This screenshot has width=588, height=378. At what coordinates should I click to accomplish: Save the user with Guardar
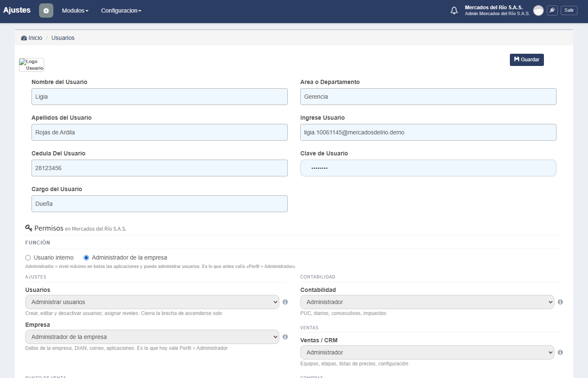(x=527, y=60)
